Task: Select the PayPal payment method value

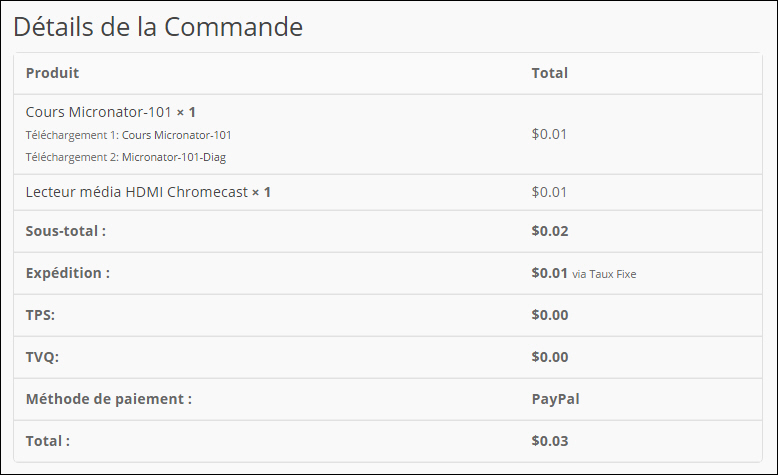Action: pyautogui.click(x=556, y=399)
